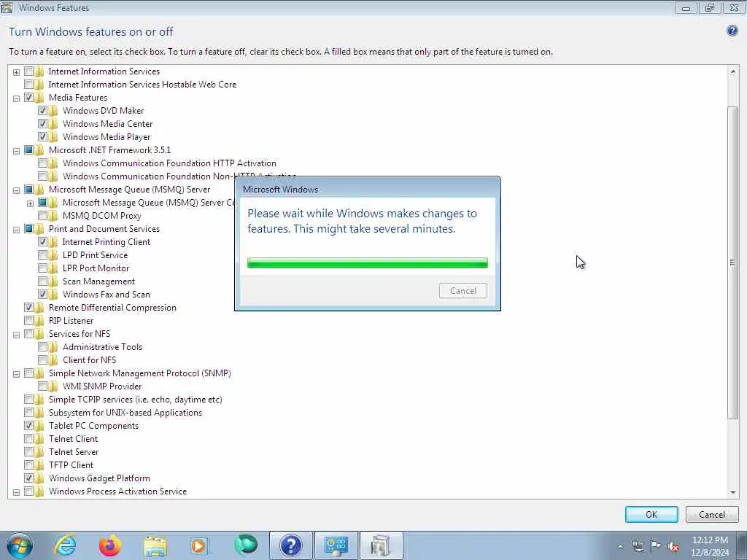Launch Internet Explorer from the taskbar
747x560 pixels.
(x=65, y=545)
